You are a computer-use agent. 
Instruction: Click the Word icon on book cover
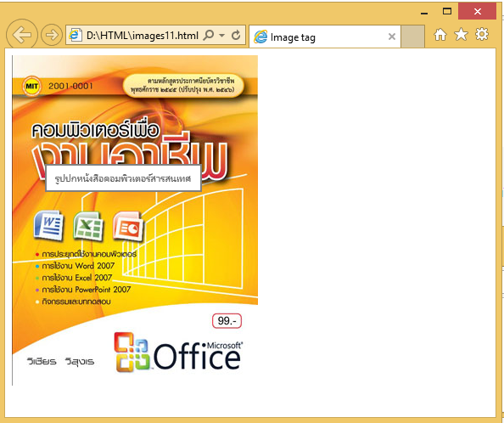49,225
